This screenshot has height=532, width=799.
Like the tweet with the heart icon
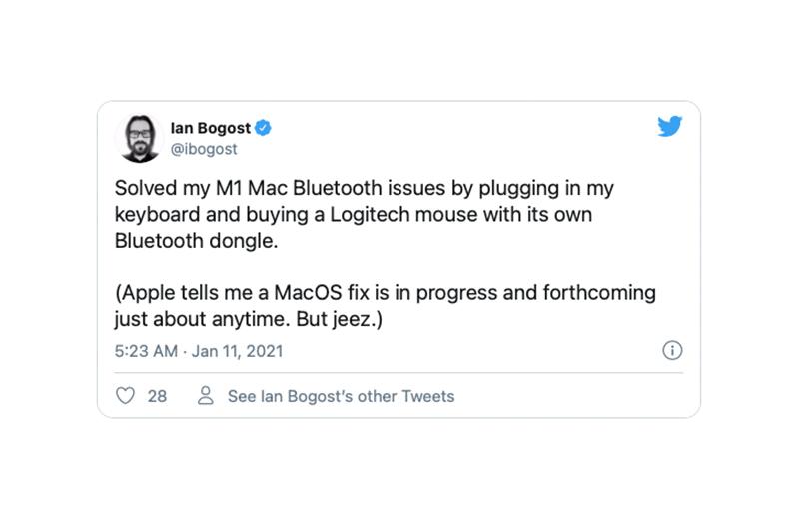(x=126, y=396)
